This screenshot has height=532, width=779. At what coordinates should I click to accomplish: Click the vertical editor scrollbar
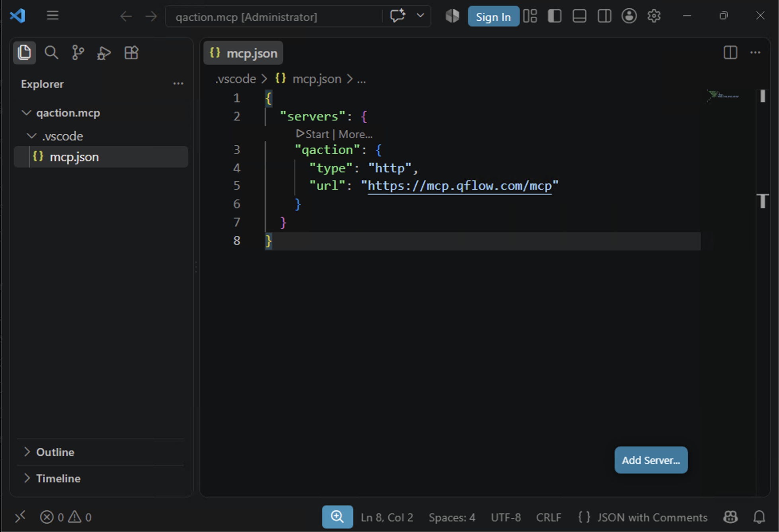pyautogui.click(x=762, y=292)
